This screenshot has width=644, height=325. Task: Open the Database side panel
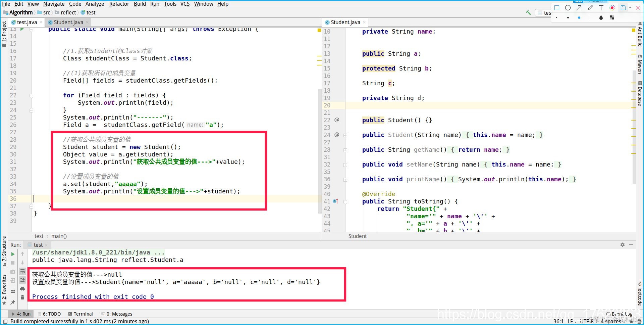coord(640,93)
